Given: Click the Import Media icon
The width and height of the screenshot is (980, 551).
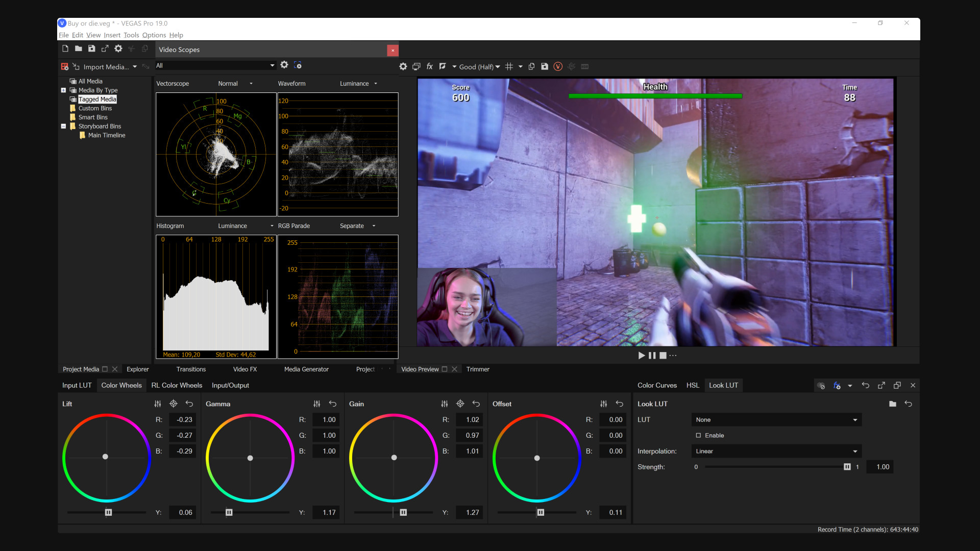Looking at the screenshot, I should pyautogui.click(x=76, y=67).
